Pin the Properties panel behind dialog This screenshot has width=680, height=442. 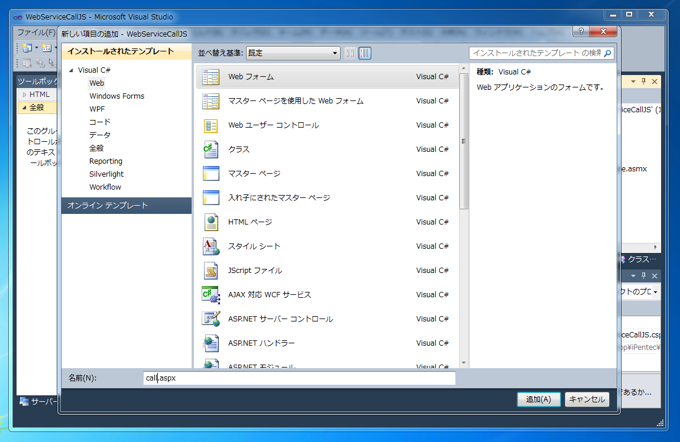644,275
